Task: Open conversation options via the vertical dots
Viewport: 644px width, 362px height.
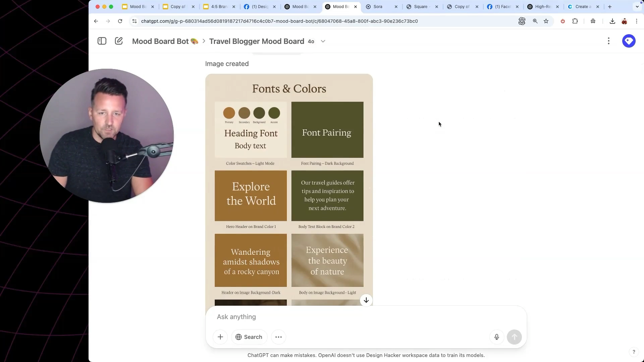Action: tap(608, 41)
